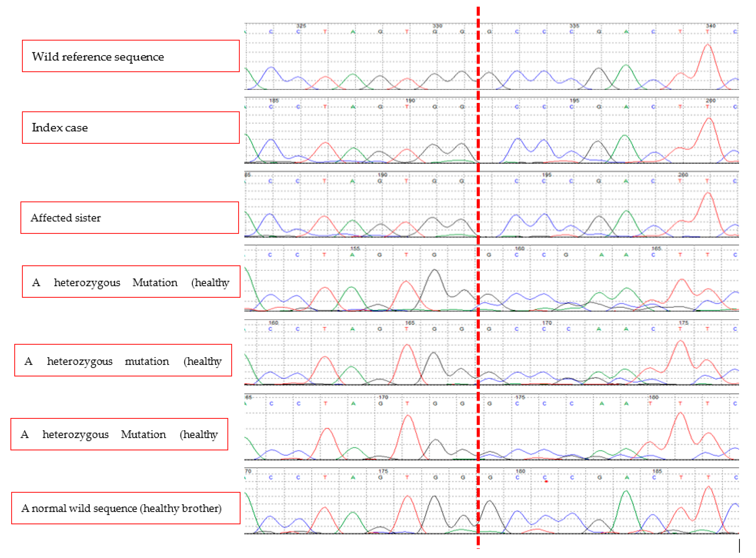The image size is (756, 558).
Task: Click the Wild reference sequence label box
Action: [131, 56]
